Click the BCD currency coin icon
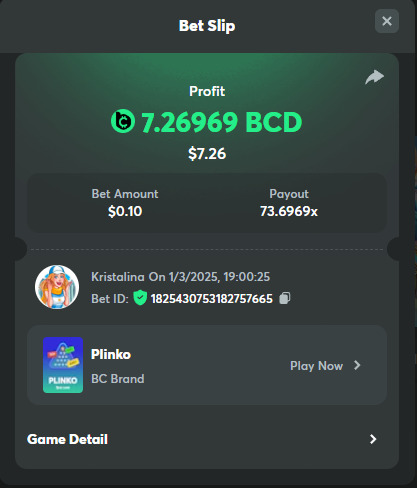 [x=123, y=121]
